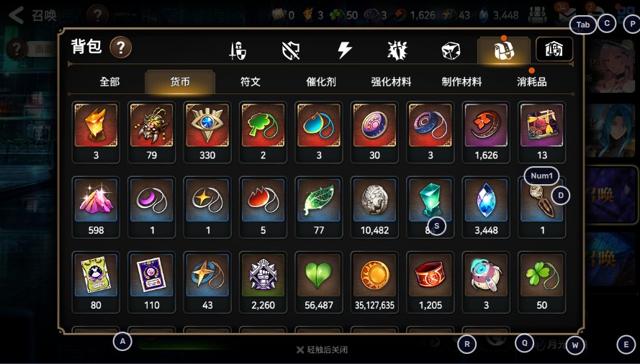The image size is (640, 364).
Task: Choose the gold sun coin 35,127,635
Action: click(374, 282)
